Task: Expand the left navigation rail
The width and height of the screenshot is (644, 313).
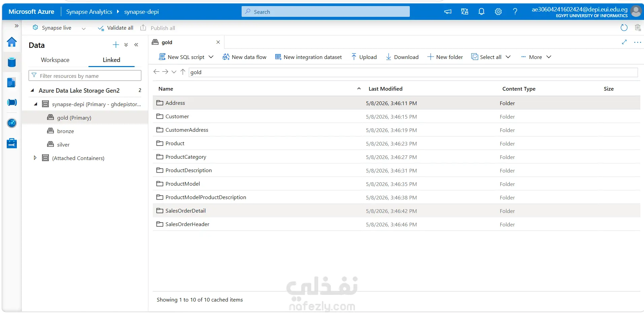Action: tap(16, 26)
